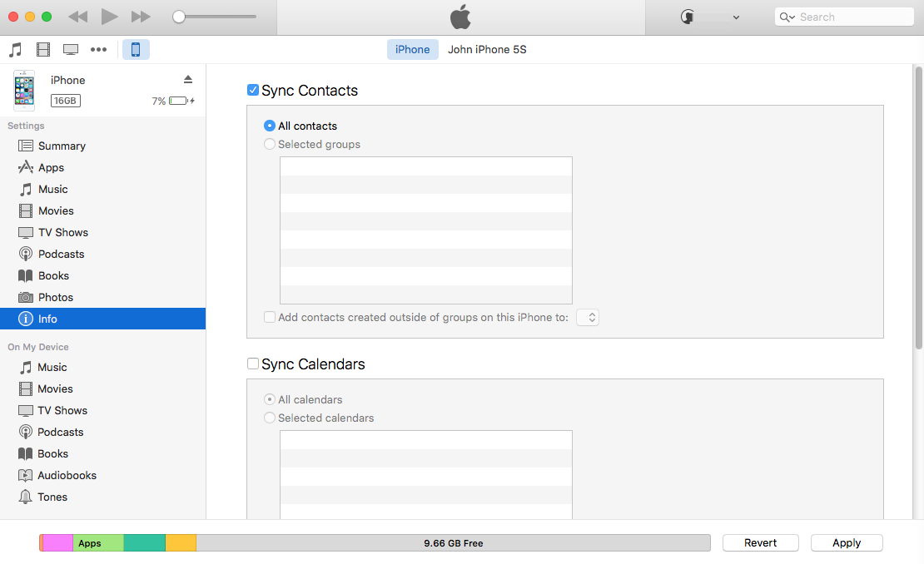This screenshot has width=924, height=564.
Task: Click the pink segment of storage bar
Action: point(57,543)
